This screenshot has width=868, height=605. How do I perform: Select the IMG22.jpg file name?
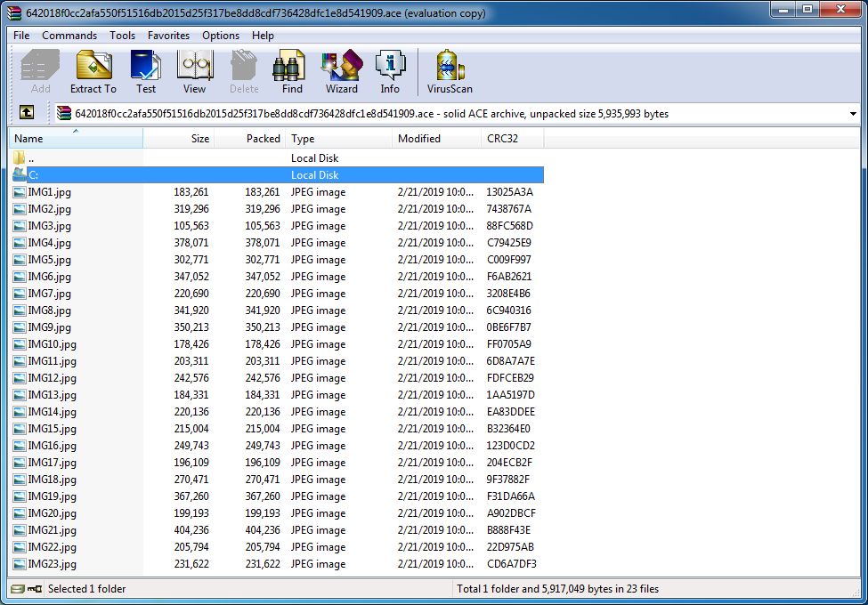point(52,547)
